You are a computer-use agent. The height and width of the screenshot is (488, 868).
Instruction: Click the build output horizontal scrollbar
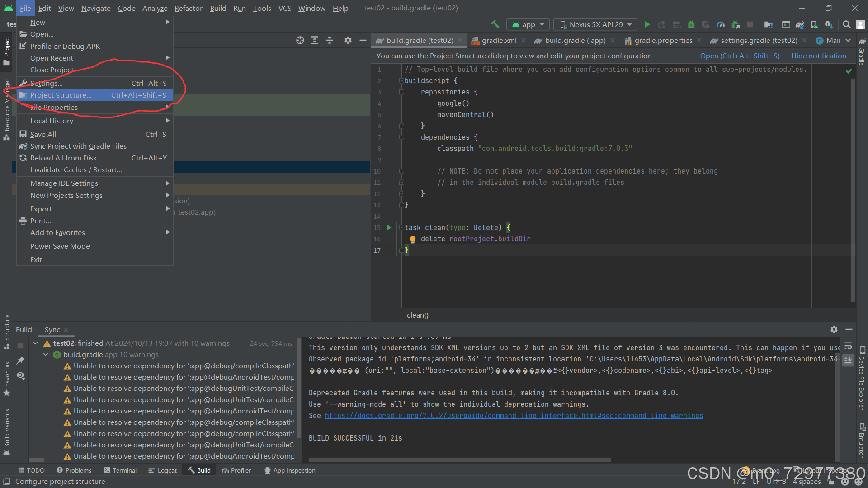[x=459, y=460]
